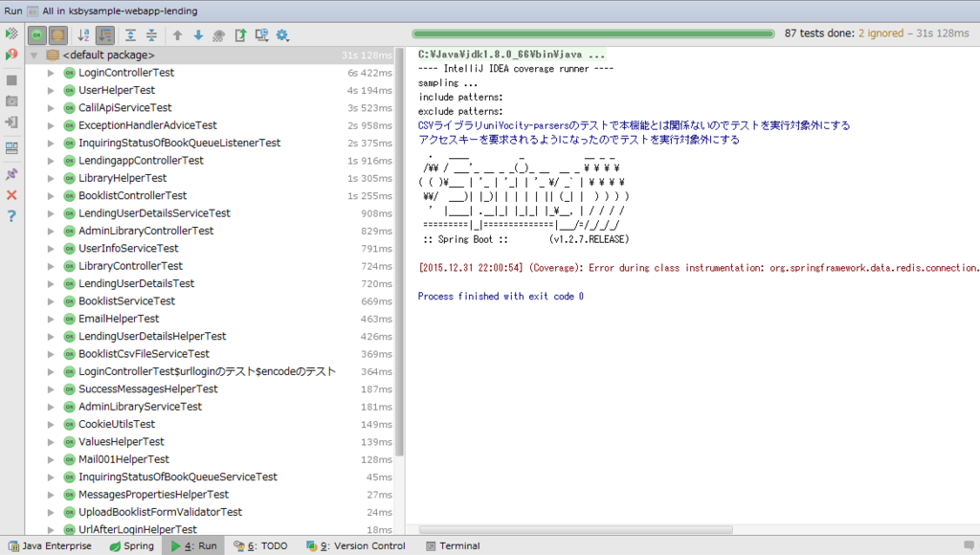
Task: Switch to the 4: Run tab
Action: click(194, 546)
